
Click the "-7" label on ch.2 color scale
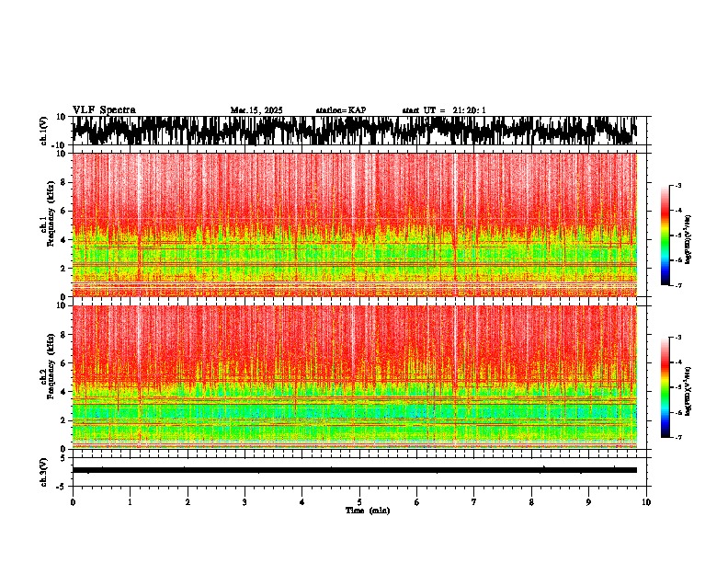coord(677,437)
